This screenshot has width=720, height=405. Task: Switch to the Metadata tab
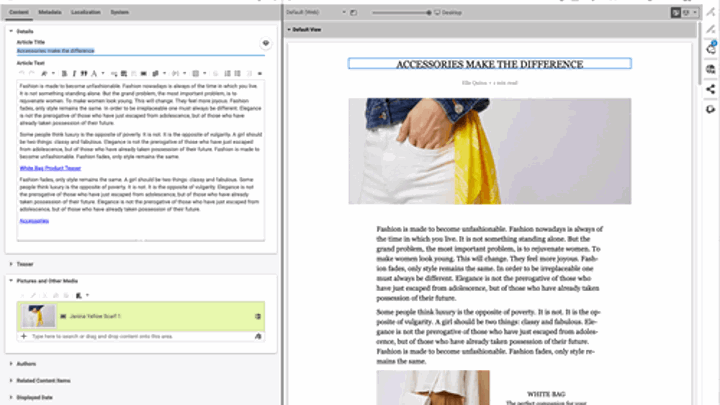pos(50,12)
